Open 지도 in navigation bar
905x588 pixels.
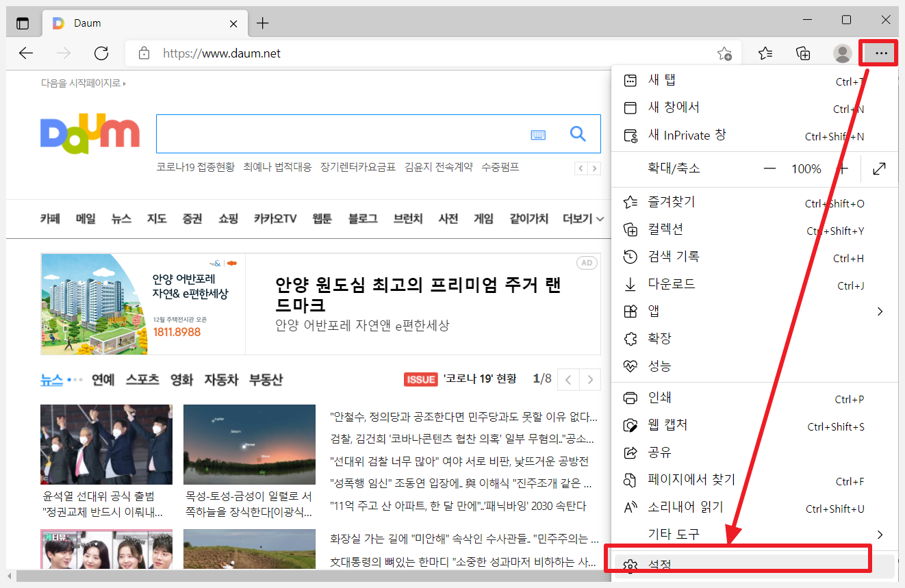[x=157, y=219]
